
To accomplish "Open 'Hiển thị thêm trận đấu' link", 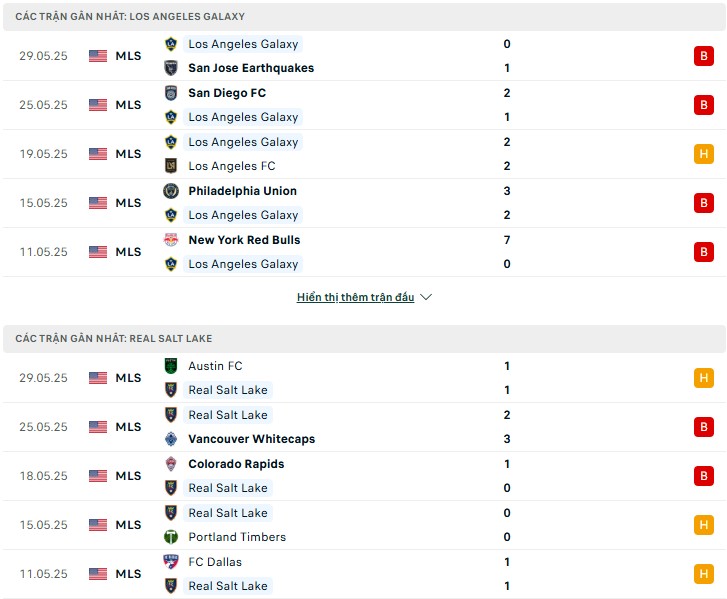I will pos(356,297).
